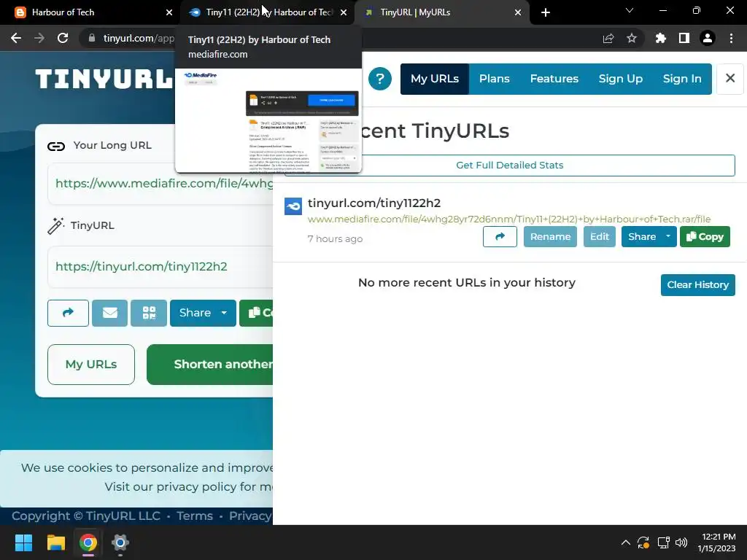The height and width of the screenshot is (560, 747).
Task: Clear History of recent URLs
Action: 697,285
